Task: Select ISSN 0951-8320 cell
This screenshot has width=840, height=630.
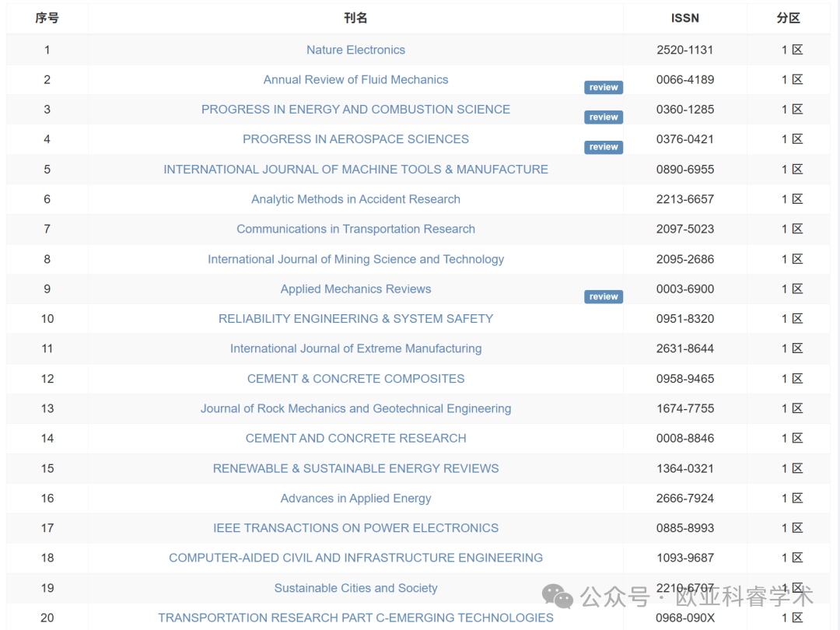Action: [x=685, y=319]
